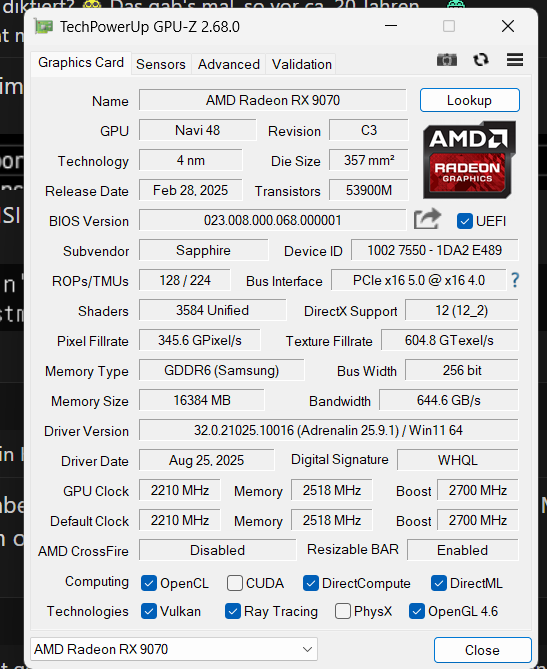Viewport: 547px width, 669px height.
Task: Click the Driver Date field Aug 25, 2025
Action: (x=207, y=460)
